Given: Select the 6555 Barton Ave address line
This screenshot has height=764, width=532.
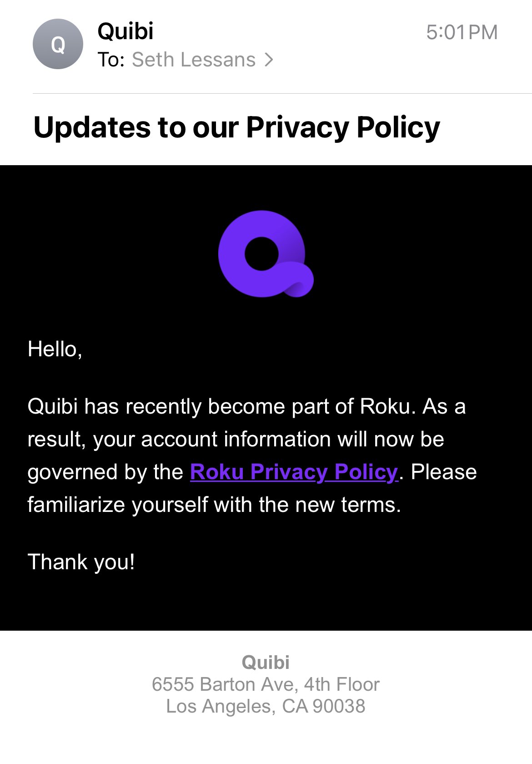Looking at the screenshot, I should 266,684.
